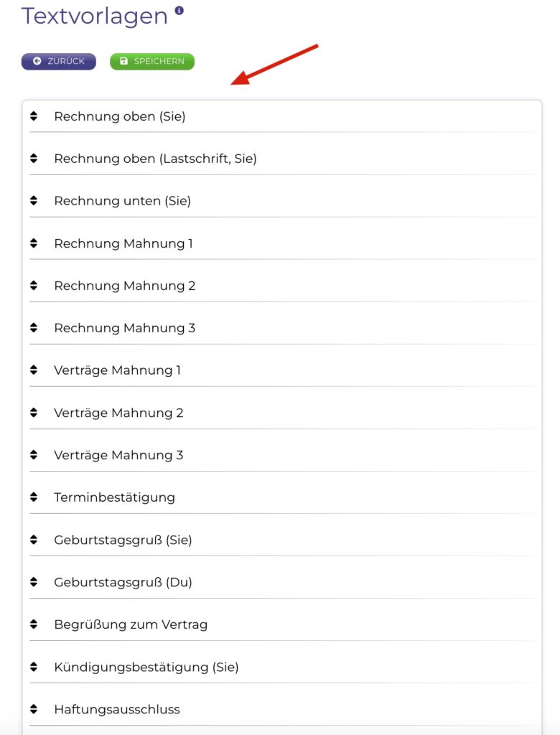Open the Rechnung Mahnung 3 template row

pyautogui.click(x=124, y=328)
